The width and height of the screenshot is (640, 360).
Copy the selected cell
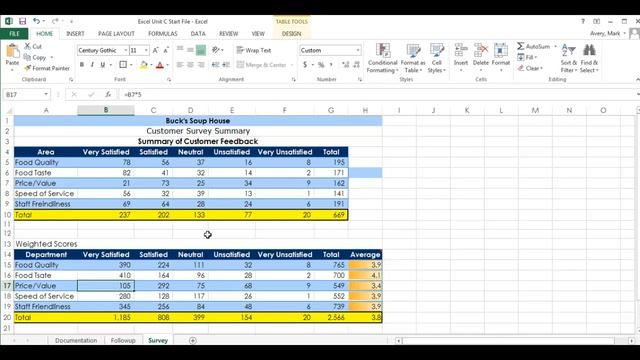tap(35, 58)
